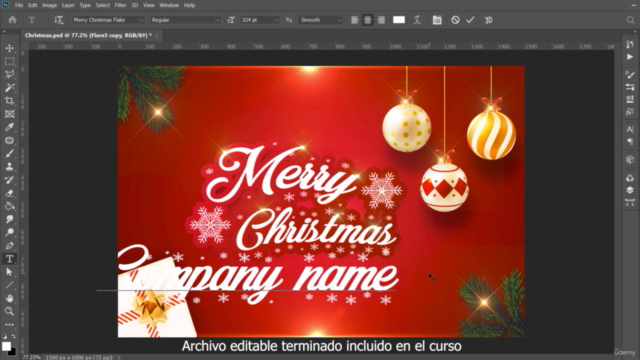This screenshot has height=360, width=640.
Task: Commit current text edits with checkmark
Action: coord(470,20)
